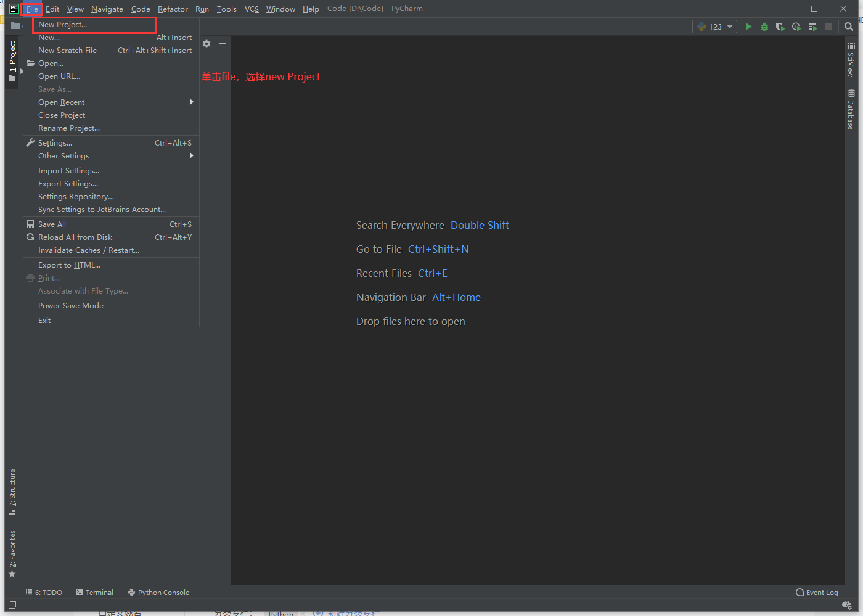Choose Sync Settings to JetBrains Account...

pos(111,210)
